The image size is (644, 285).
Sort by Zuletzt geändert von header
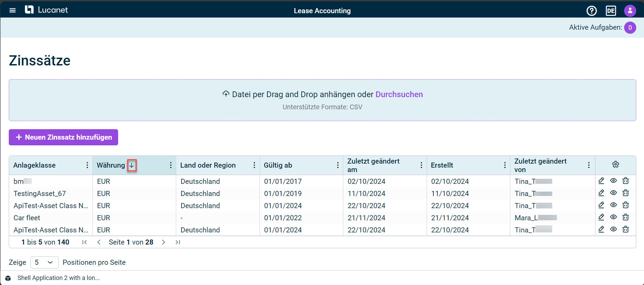click(x=540, y=165)
